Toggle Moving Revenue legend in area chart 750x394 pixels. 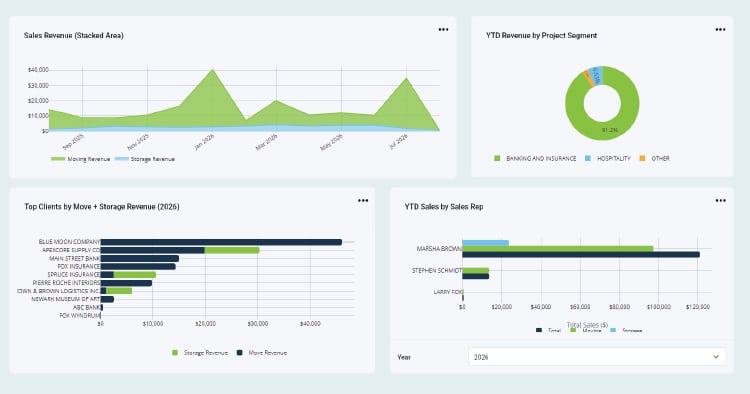80,159
